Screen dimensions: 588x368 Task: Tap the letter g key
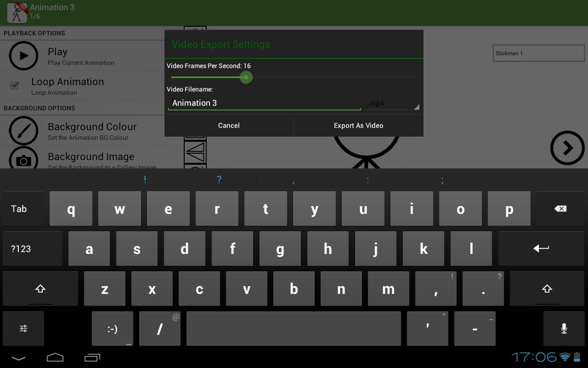pos(280,248)
